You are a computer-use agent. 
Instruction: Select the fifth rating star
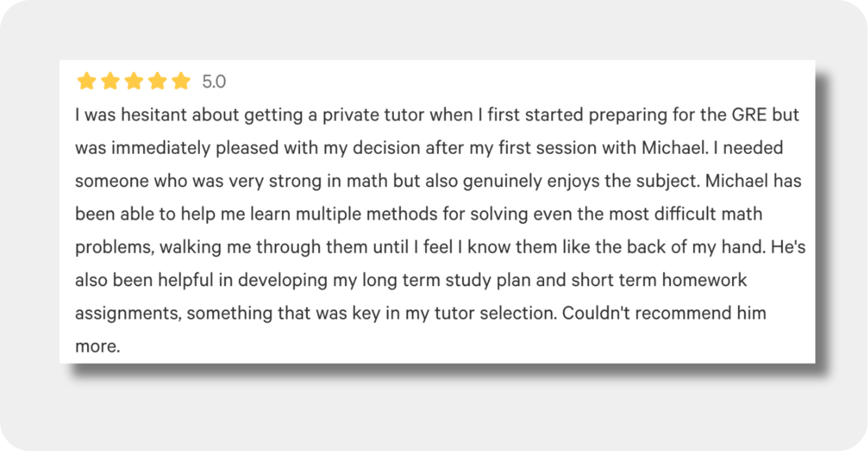(x=181, y=81)
